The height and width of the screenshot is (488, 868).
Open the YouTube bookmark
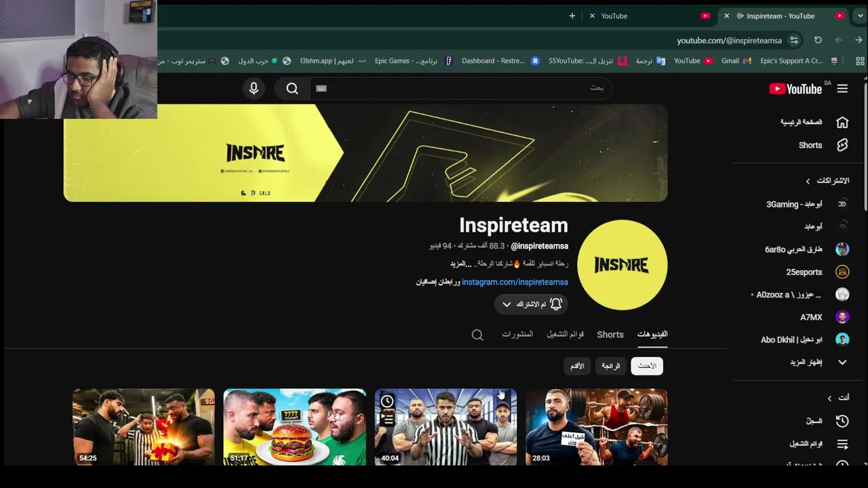(693, 61)
